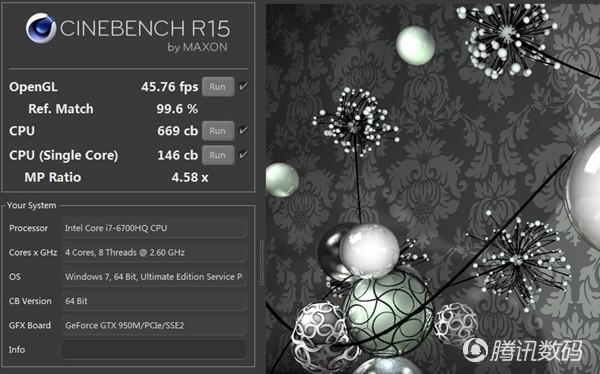This screenshot has width=600, height=374.
Task: Toggle the CPU Single Core checkbox
Action: (x=243, y=155)
